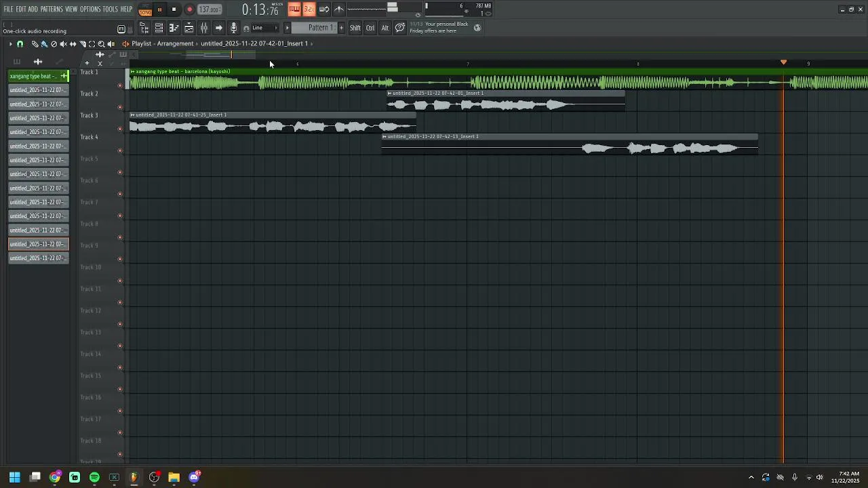
Task: Toggle typing keyboard to piano button
Action: point(294,9)
